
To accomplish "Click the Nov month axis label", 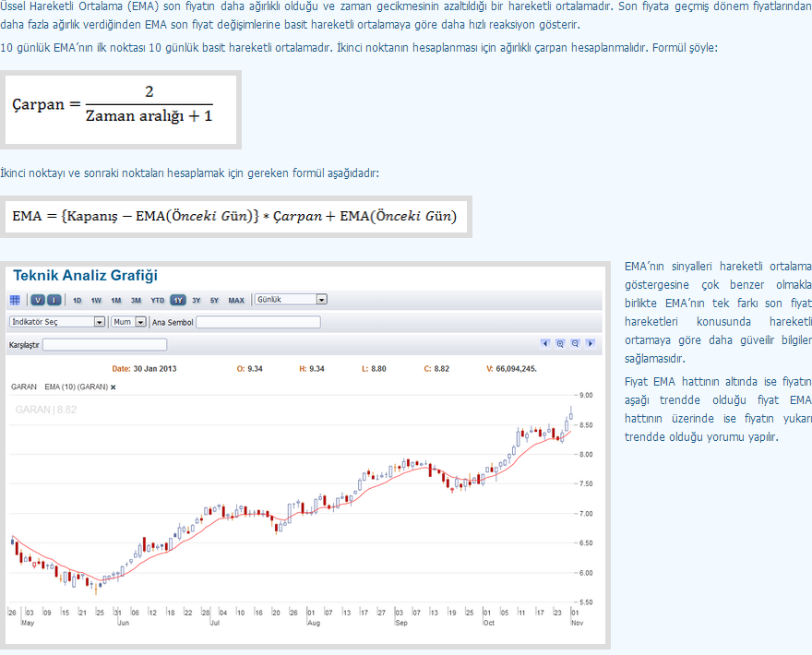I will click(578, 623).
